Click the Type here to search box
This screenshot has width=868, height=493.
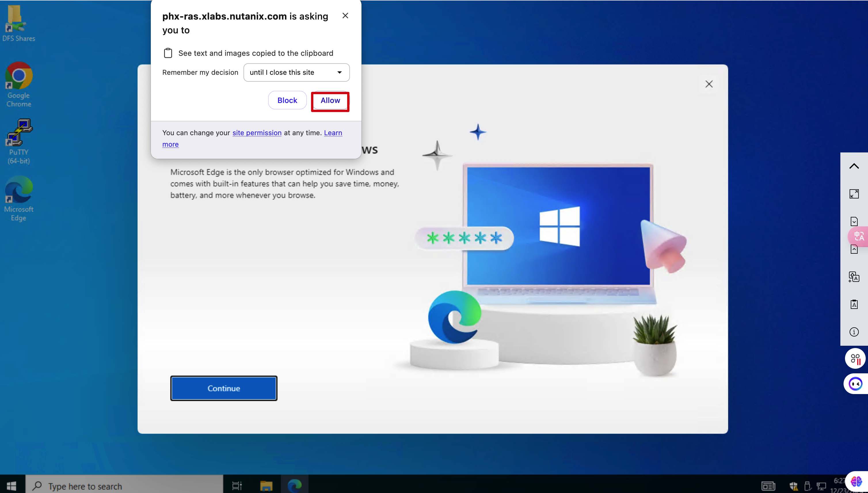pyautogui.click(x=125, y=486)
